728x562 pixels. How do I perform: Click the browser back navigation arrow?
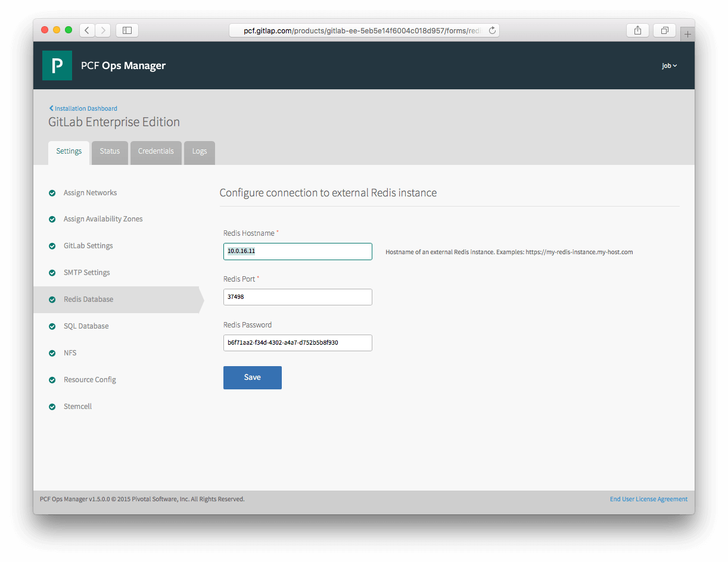[x=86, y=30]
